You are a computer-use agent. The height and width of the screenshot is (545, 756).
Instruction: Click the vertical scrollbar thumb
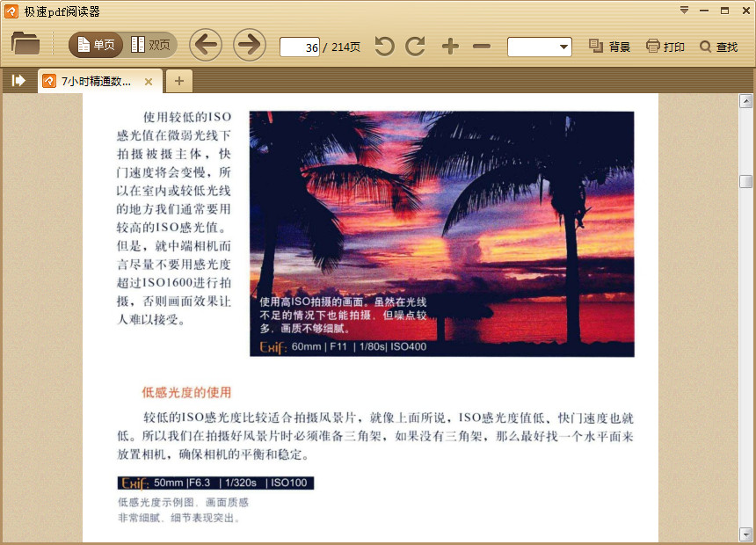click(x=745, y=181)
